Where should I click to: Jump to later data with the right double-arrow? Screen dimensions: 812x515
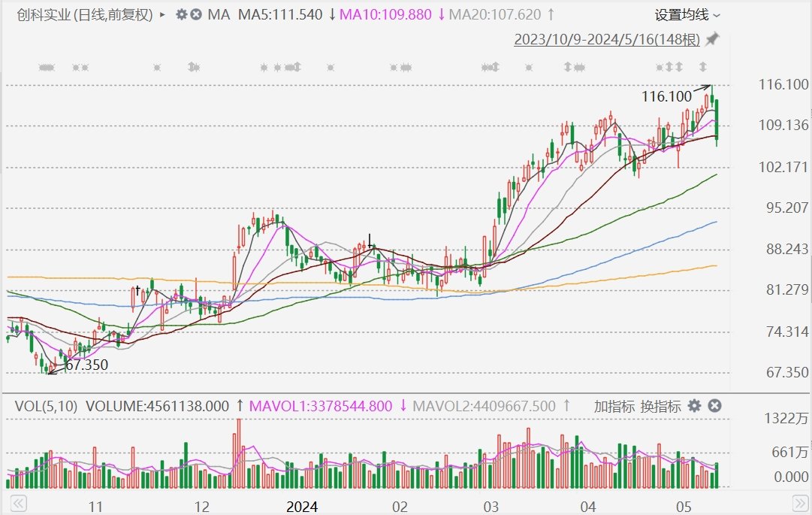(x=801, y=503)
